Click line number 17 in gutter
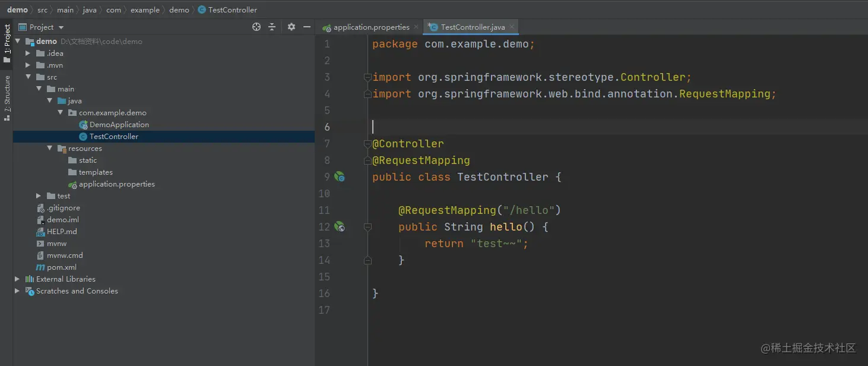868x366 pixels. [x=324, y=310]
